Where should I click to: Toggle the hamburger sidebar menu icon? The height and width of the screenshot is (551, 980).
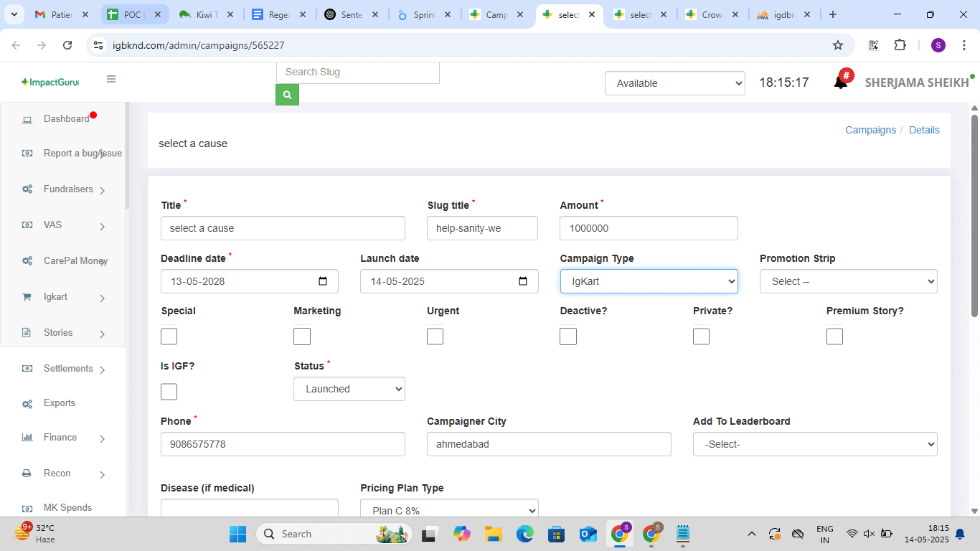pyautogui.click(x=111, y=80)
